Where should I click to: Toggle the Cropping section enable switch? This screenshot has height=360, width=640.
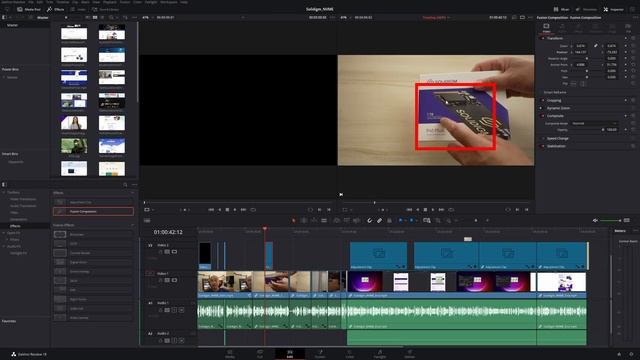click(x=543, y=100)
